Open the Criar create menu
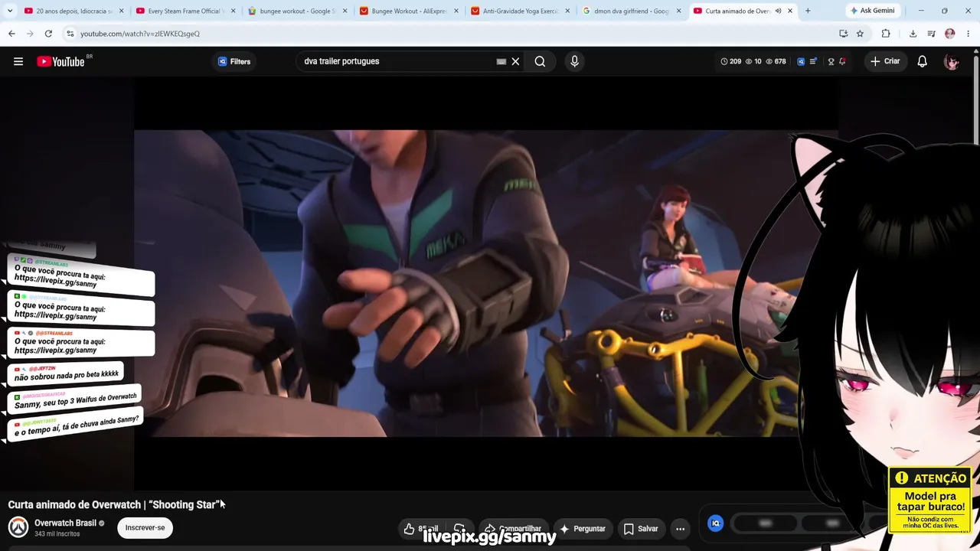980x551 pixels. (x=885, y=61)
